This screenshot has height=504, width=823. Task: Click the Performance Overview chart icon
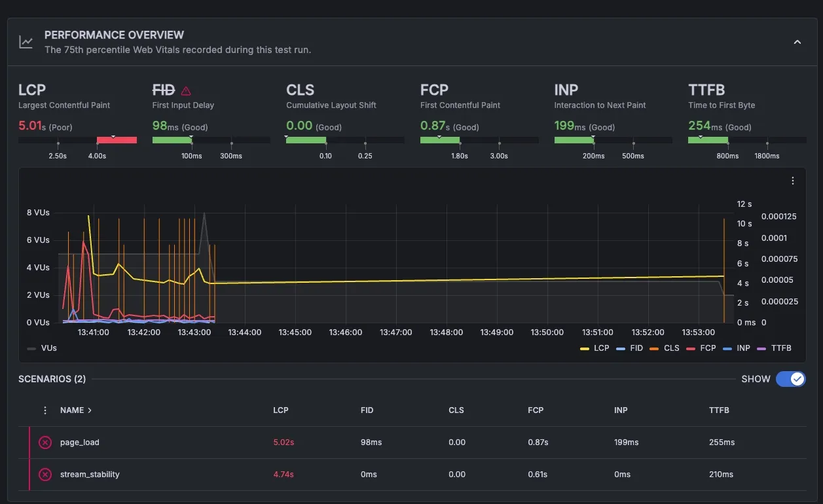pyautogui.click(x=26, y=43)
